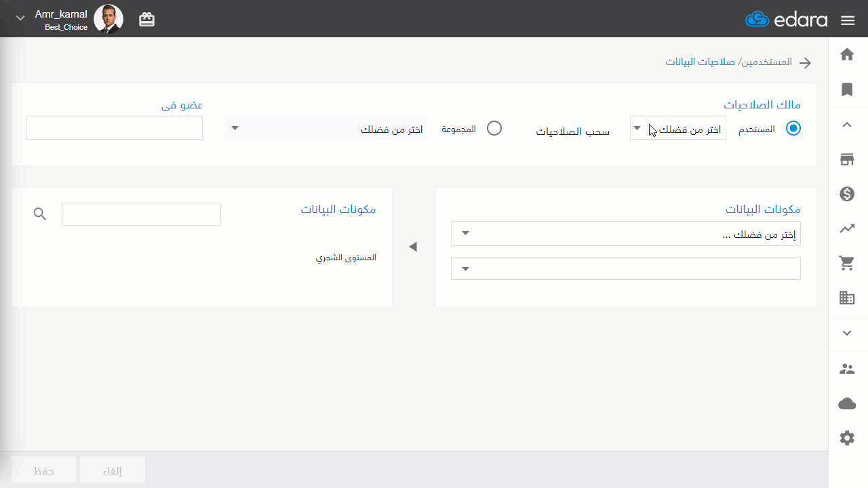Click the left-pointing transfer arrow

tap(413, 247)
